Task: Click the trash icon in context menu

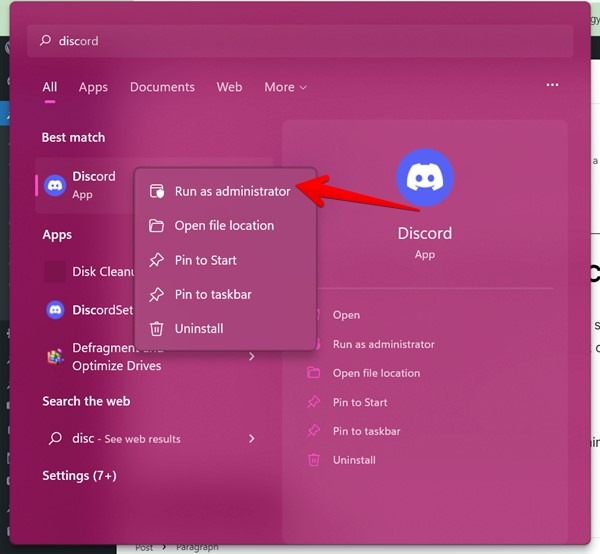Action: 156,329
